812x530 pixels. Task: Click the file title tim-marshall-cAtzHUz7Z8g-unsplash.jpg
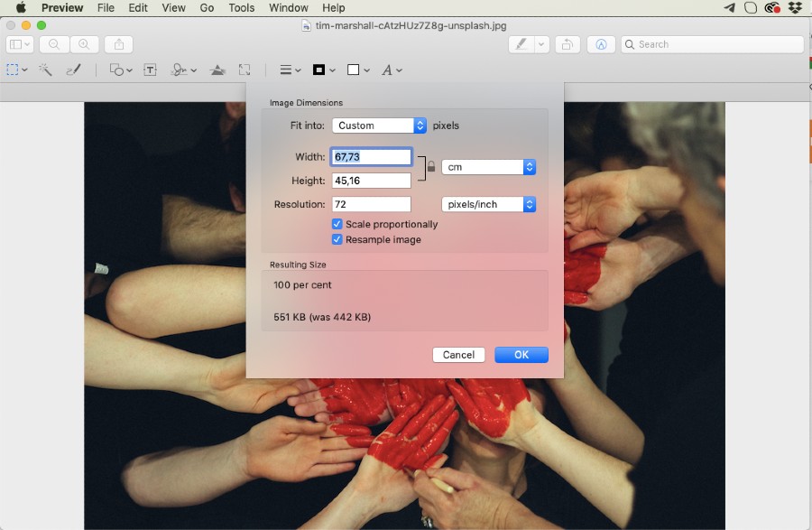[411, 25]
